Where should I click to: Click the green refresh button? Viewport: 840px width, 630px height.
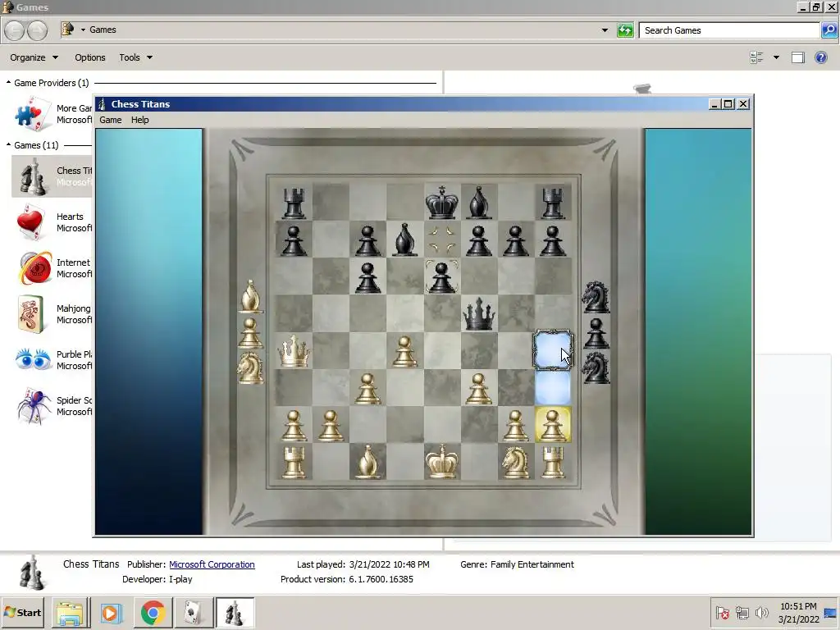click(624, 30)
